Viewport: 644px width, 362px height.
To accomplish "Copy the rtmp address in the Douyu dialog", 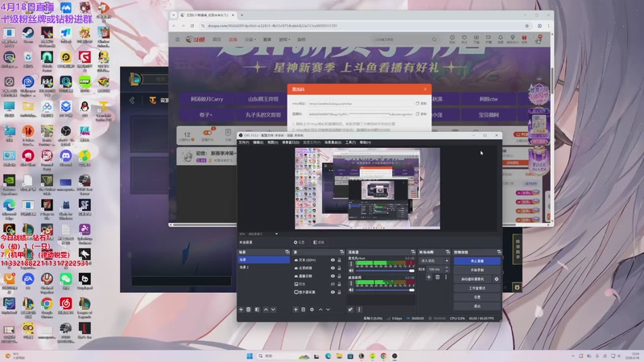I will (421, 104).
